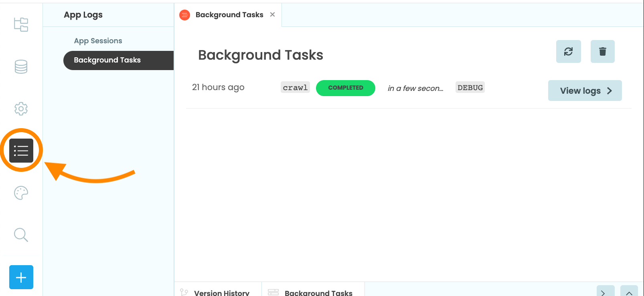Open the app browser tree icon in sidebar
This screenshot has width=644, height=296.
(21, 24)
